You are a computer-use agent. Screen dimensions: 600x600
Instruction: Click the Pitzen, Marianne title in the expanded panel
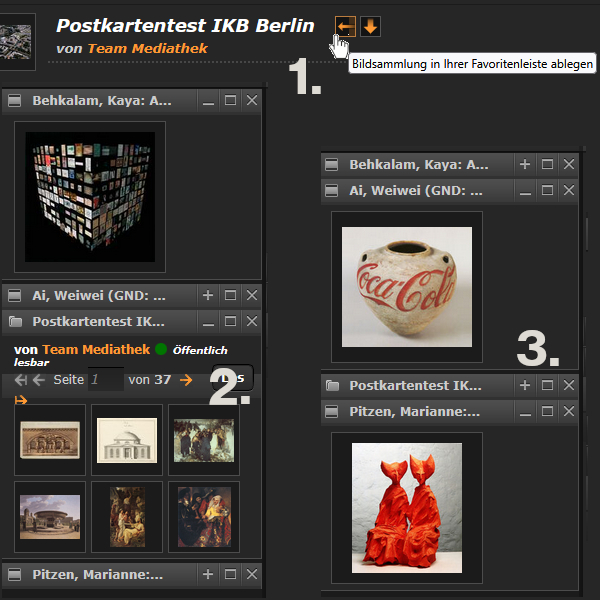(414, 411)
